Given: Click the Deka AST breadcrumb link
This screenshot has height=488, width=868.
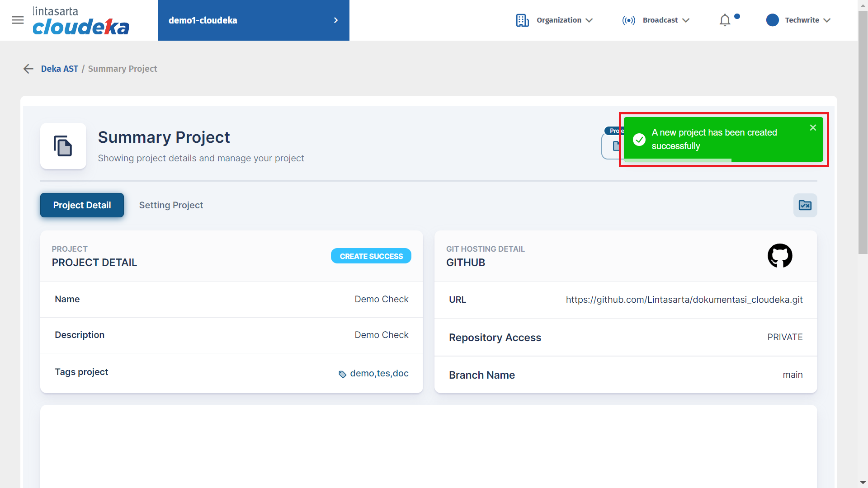Looking at the screenshot, I should (x=59, y=69).
